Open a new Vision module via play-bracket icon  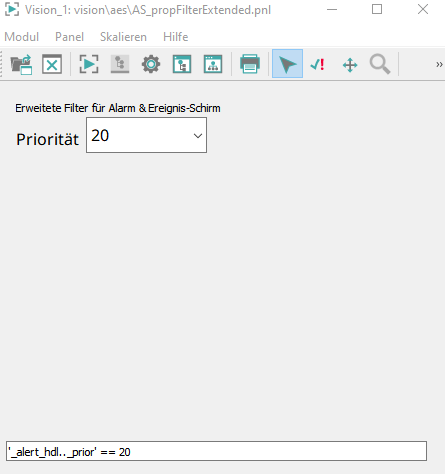point(89,64)
